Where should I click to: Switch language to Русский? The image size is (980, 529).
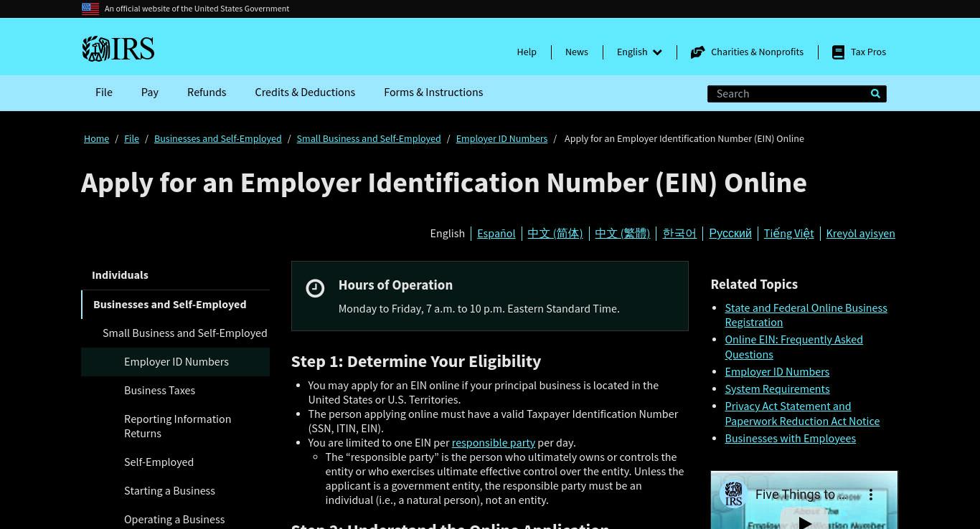[730, 234]
